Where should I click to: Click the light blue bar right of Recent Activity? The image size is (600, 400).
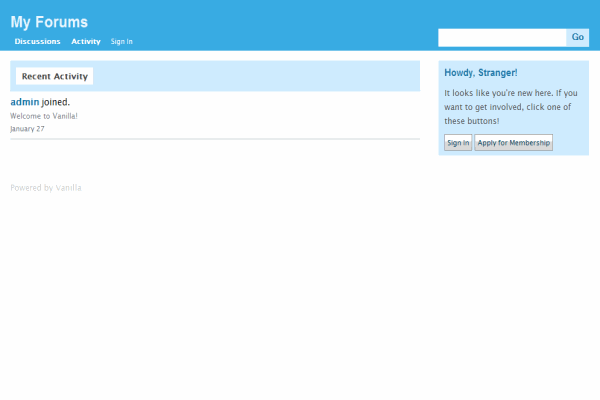click(250, 76)
